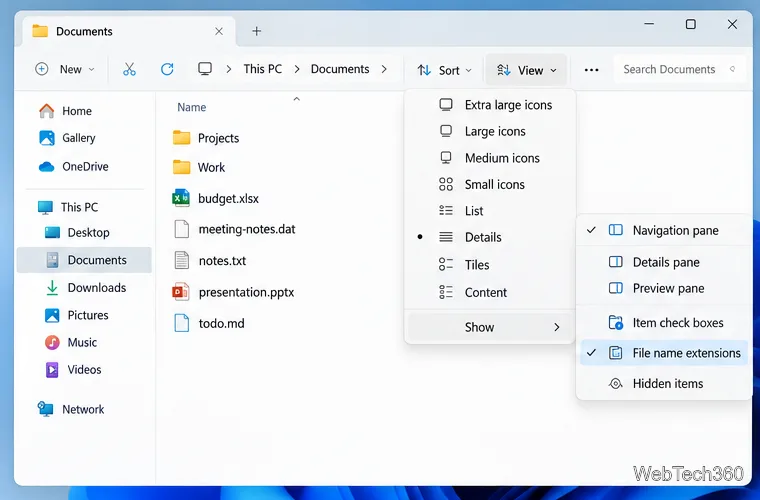The width and height of the screenshot is (760, 500).
Task: Click the notes.txt file icon
Action: [x=182, y=260]
